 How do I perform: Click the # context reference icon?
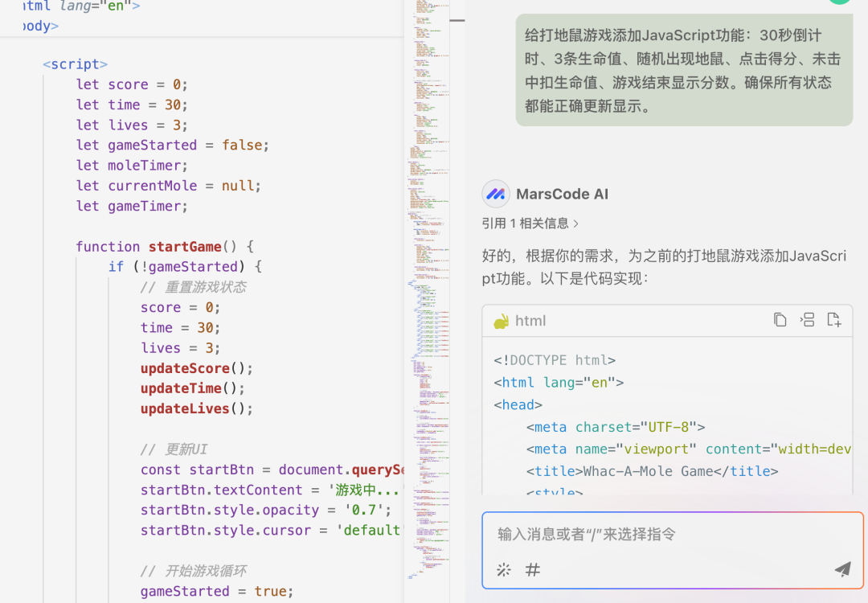[x=533, y=570]
